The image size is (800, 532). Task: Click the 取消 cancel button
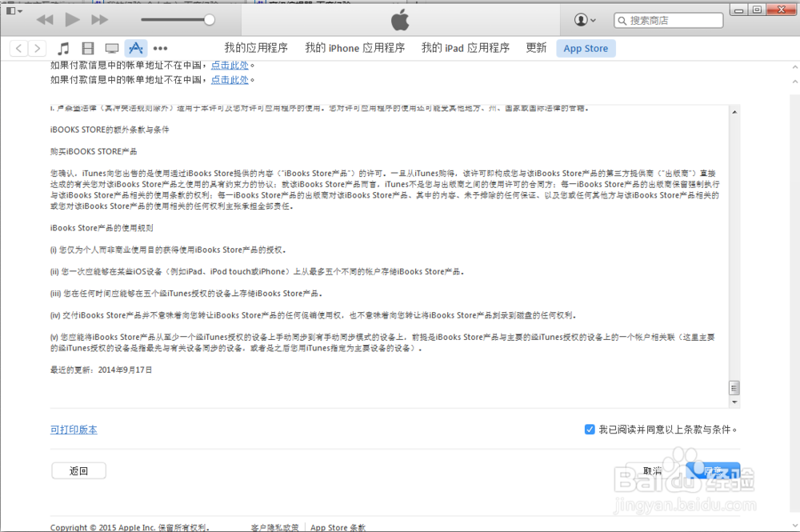point(653,470)
